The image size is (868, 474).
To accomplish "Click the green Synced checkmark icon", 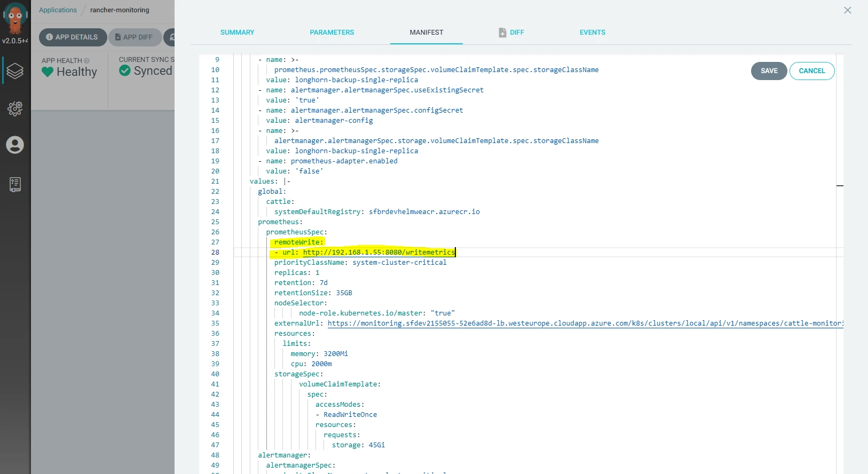I will tap(125, 70).
